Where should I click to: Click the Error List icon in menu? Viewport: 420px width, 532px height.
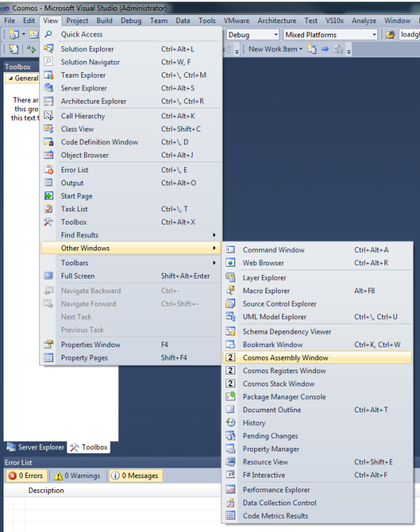tap(48, 170)
